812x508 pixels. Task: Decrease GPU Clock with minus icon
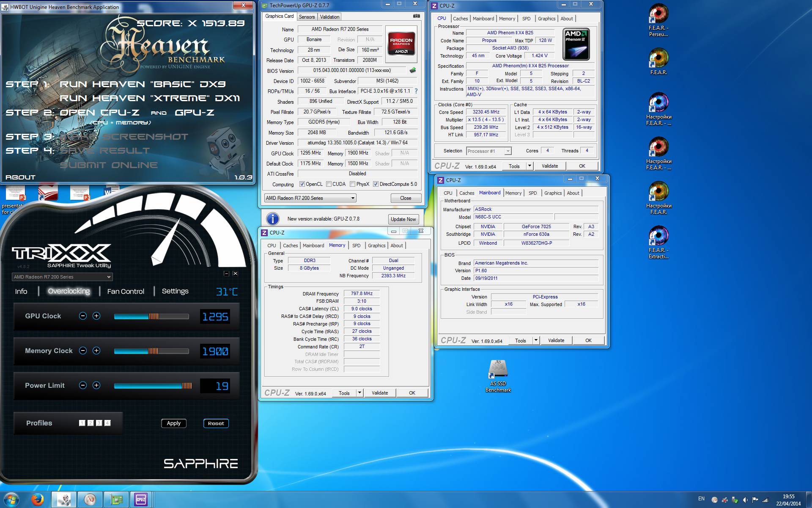point(83,316)
